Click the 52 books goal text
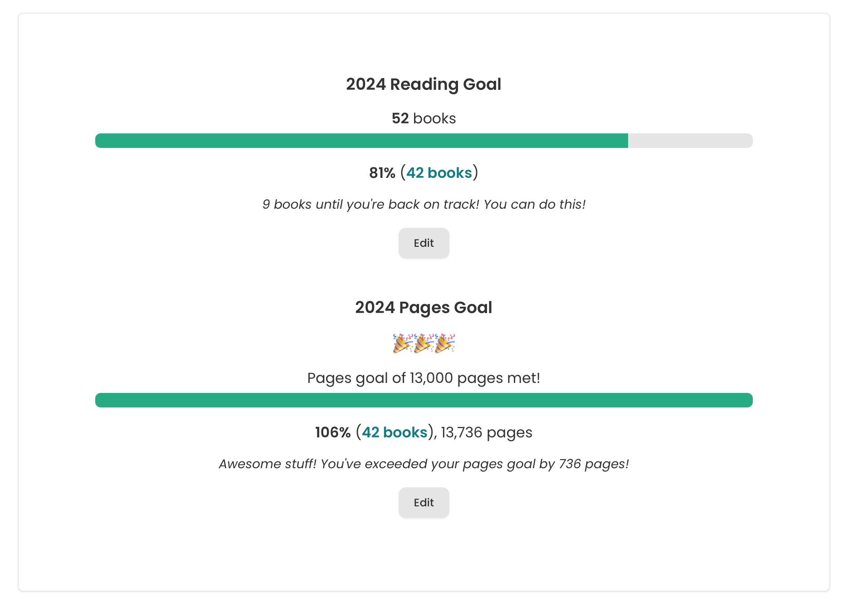 [424, 118]
